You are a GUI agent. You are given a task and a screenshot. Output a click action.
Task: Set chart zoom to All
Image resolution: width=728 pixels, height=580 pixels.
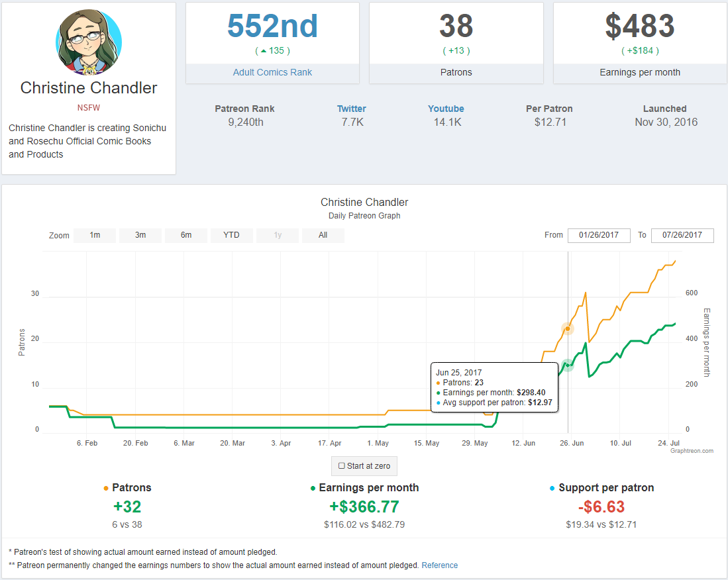pos(323,235)
